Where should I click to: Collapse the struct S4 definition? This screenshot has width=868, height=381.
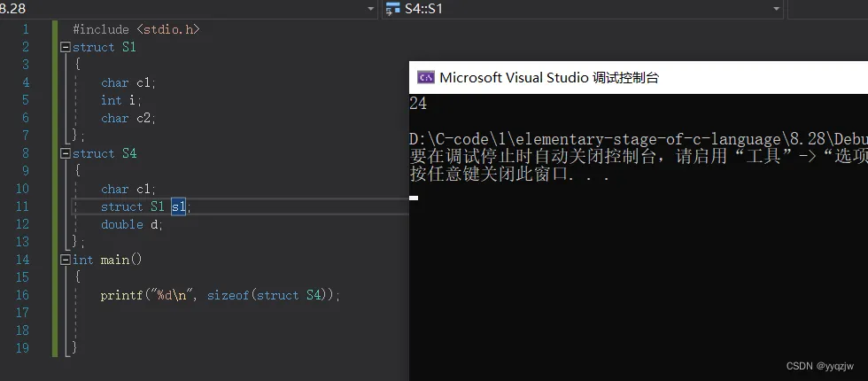[x=66, y=153]
